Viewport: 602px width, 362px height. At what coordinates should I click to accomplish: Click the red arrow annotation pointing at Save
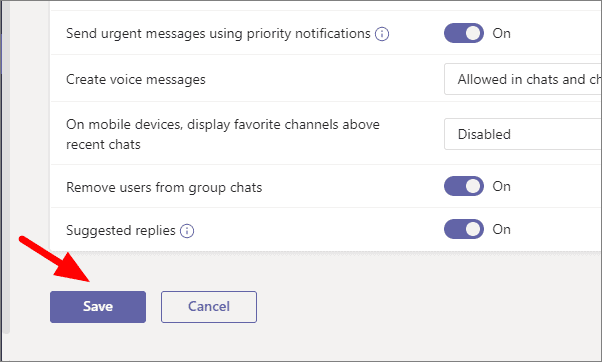coord(55,259)
